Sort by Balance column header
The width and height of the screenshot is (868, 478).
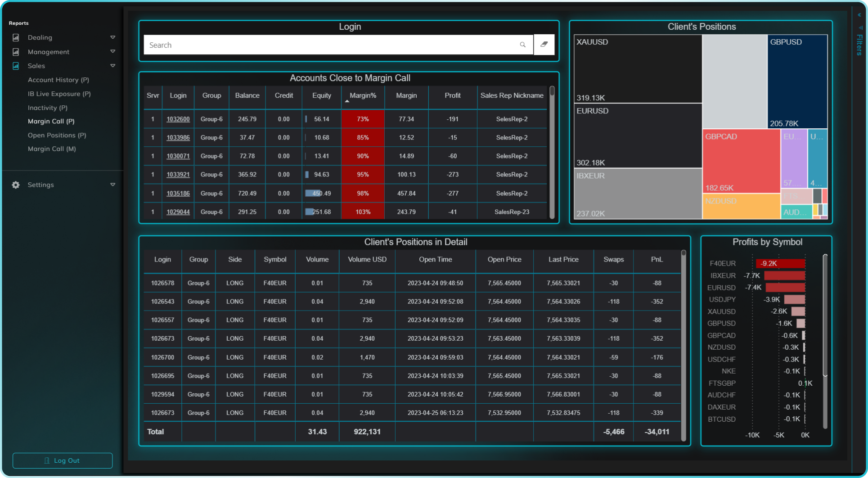247,95
